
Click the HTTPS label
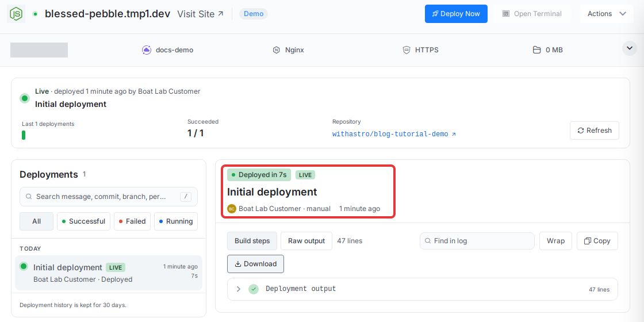(427, 50)
